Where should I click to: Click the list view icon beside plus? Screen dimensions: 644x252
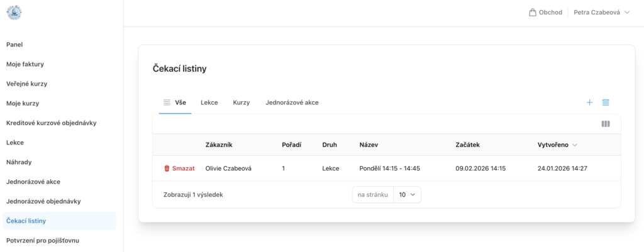coord(606,102)
